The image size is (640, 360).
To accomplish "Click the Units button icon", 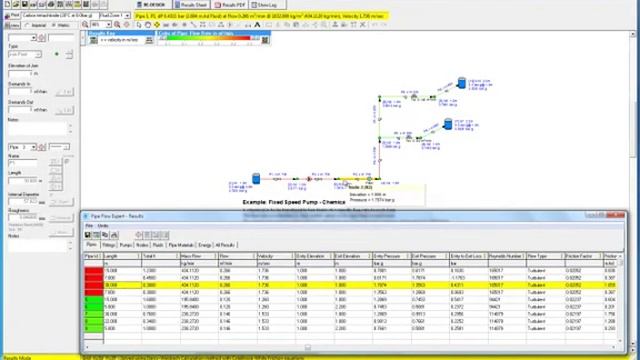I will point(12,25).
